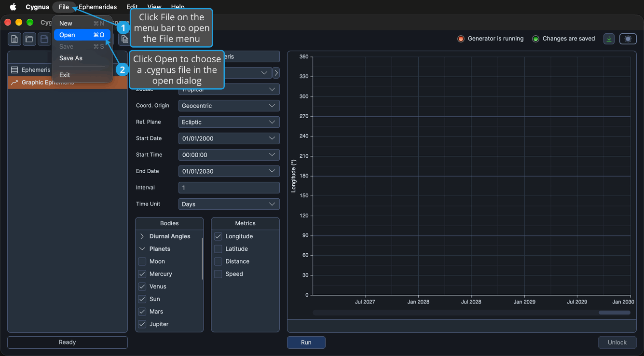Select the Ephemeris table icon in sidebar
Viewport: 644px width, 356px height.
[x=14, y=70]
